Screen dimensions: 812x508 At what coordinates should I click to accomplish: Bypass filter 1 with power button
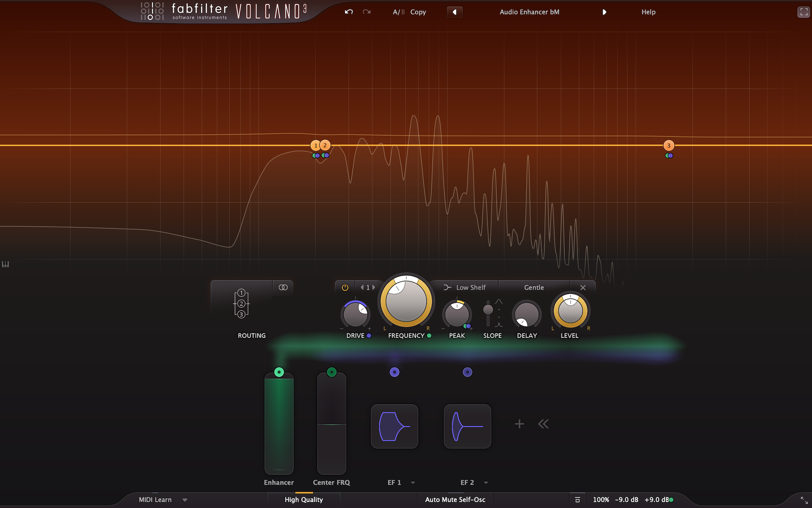[345, 287]
